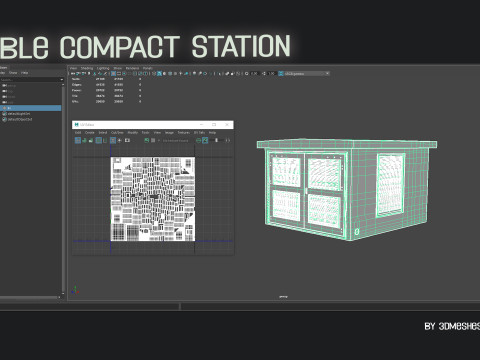
Task: Click the image plane icon in viewport toolbar
Action: pos(94,73)
